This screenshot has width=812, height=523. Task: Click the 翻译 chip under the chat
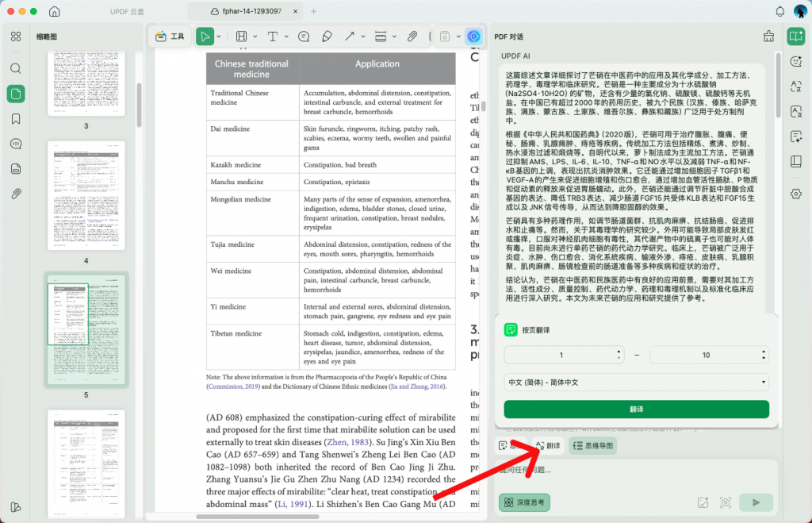(549, 446)
